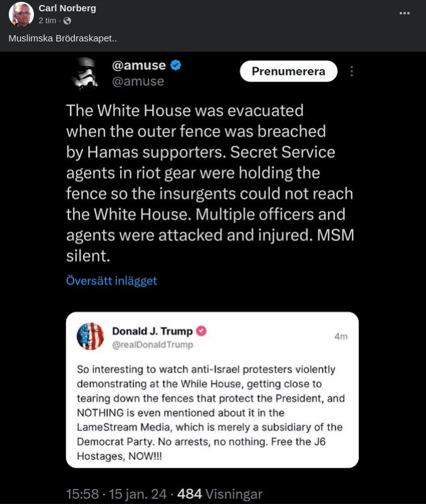Open Carl Norberg's profile picture
This screenshot has height=504, width=426.
[x=21, y=14]
